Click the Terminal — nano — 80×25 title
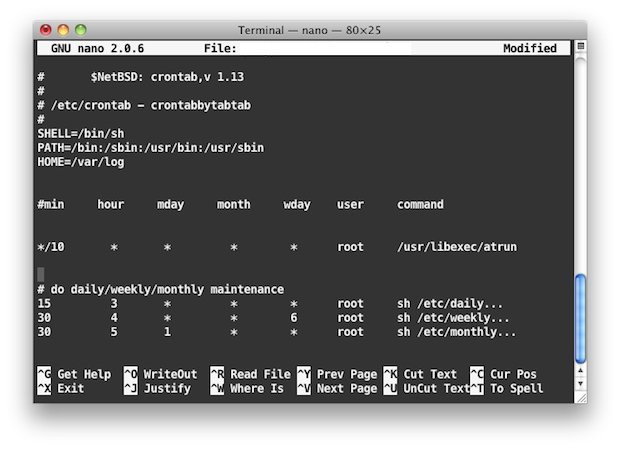Viewport: 620px width, 449px height. tap(309, 30)
